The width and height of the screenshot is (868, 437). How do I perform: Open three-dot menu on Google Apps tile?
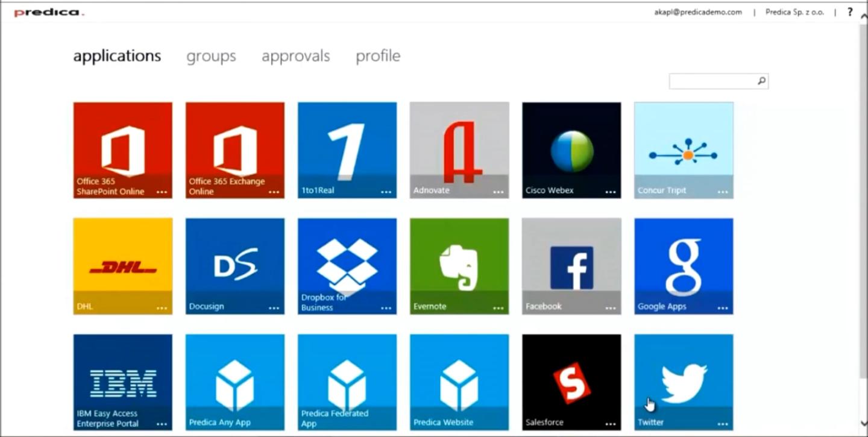722,308
